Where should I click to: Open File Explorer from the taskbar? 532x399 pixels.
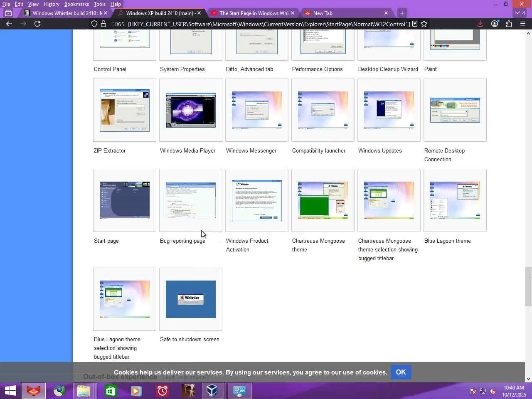(x=84, y=391)
